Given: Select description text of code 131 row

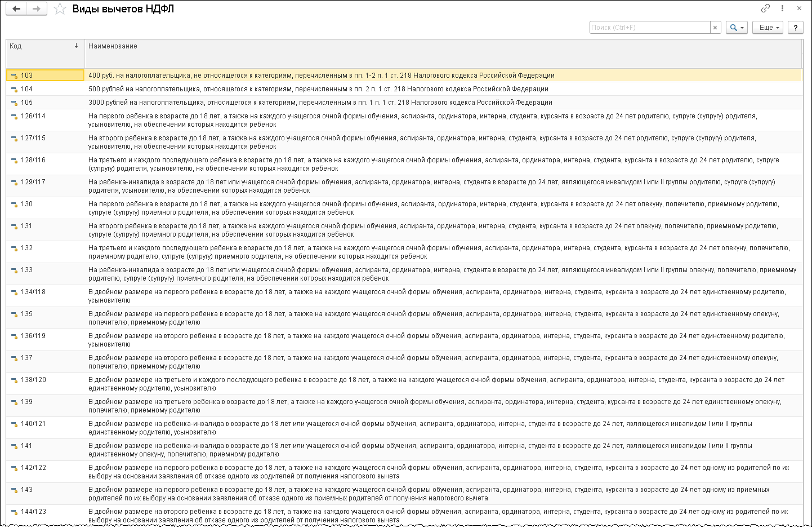Looking at the screenshot, I should click(x=433, y=230).
